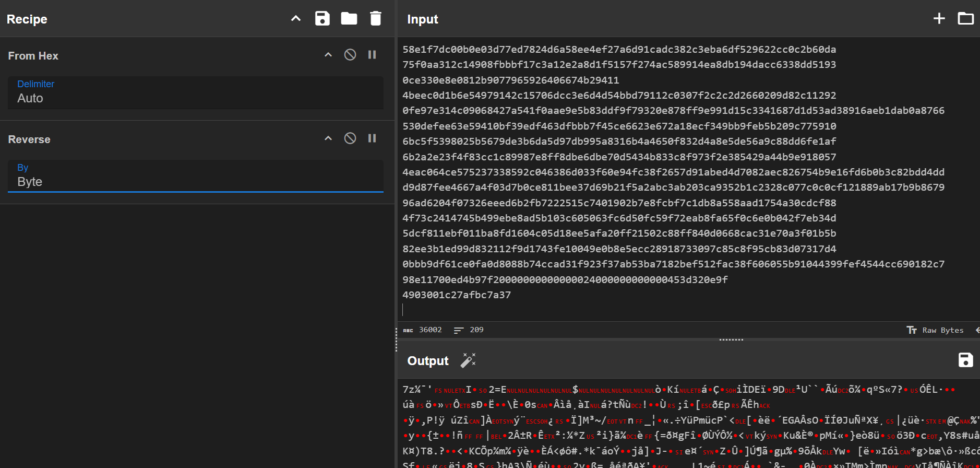Screen dimensions: 980x468
Task: Toggle breakpoint on Reverse operation
Action: (372, 138)
